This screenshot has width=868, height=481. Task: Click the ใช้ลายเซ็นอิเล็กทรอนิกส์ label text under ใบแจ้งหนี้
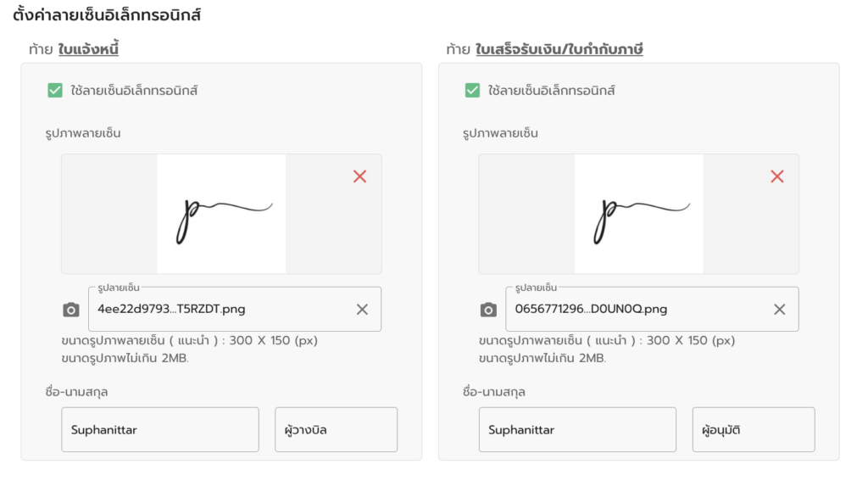pyautogui.click(x=134, y=90)
